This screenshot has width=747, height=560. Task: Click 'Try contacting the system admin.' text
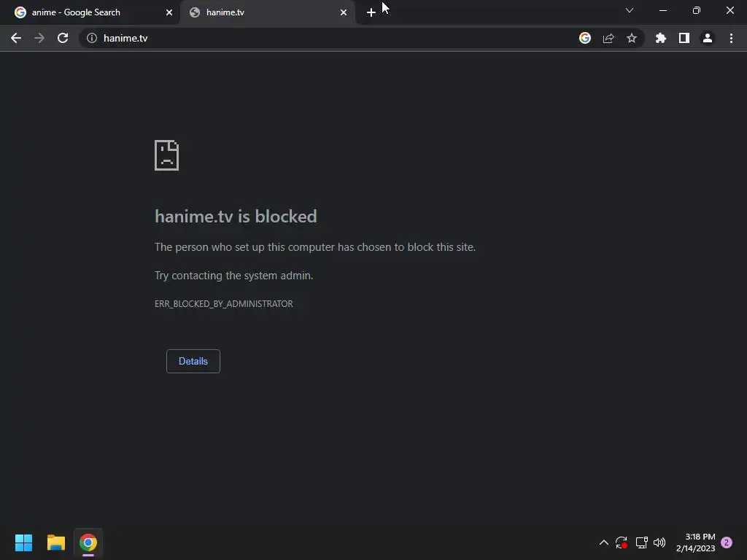point(234,275)
